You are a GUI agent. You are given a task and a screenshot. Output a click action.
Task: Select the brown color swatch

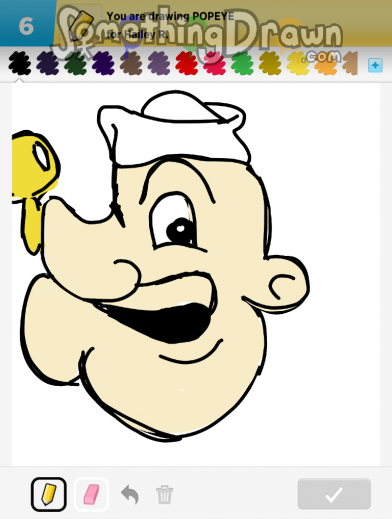pos(131,63)
